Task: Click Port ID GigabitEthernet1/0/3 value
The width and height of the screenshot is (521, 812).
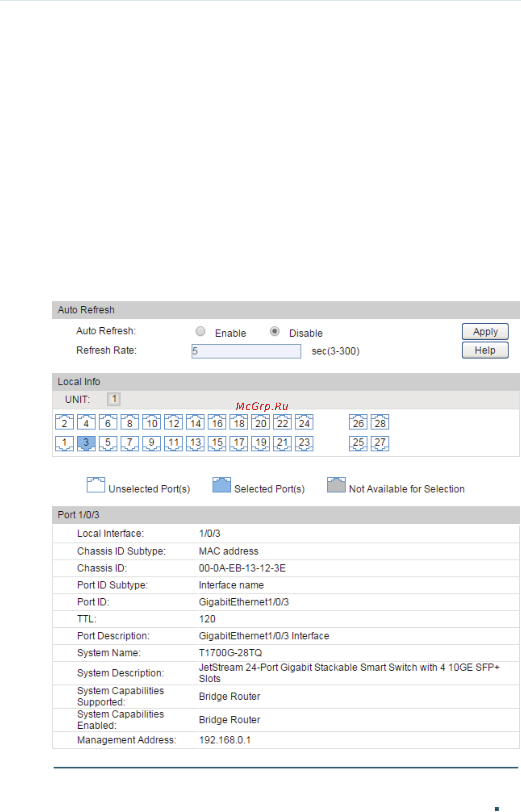Action: (x=244, y=602)
